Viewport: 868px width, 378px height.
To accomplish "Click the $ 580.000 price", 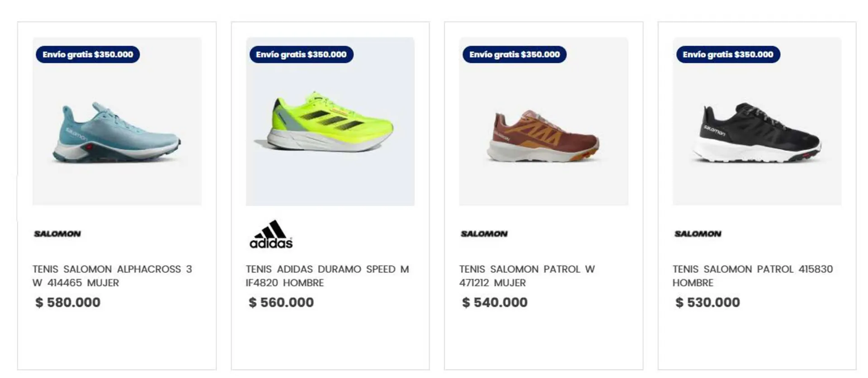I will 68,302.
